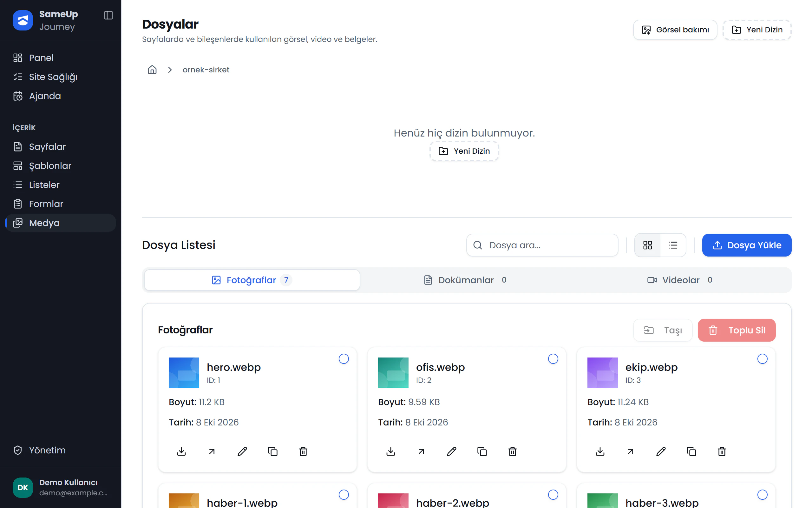Select hero.webp with its circle checkbox
Viewport: 812px width, 508px height.
pos(344,359)
